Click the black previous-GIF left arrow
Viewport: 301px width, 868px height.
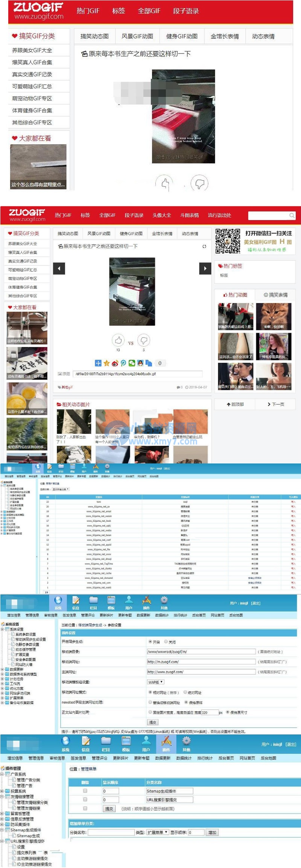click(59, 268)
